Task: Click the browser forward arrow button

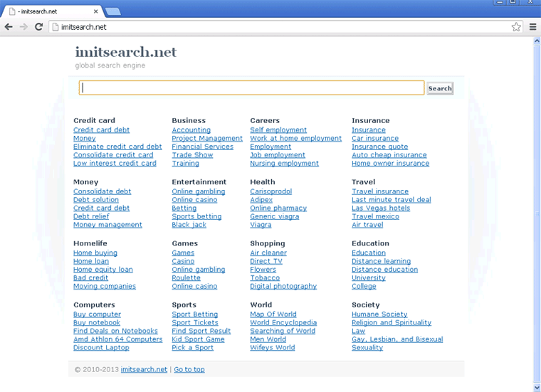Action: [x=23, y=27]
